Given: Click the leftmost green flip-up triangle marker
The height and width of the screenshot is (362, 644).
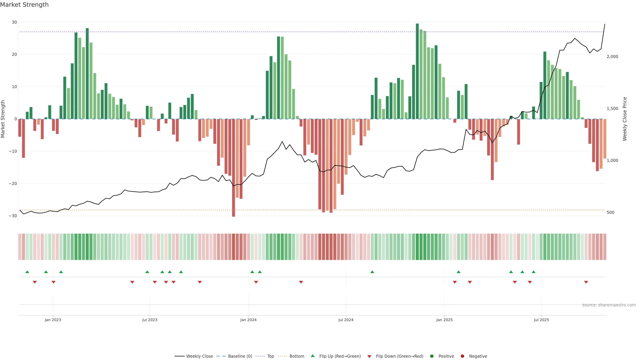Looking at the screenshot, I should point(27,272).
